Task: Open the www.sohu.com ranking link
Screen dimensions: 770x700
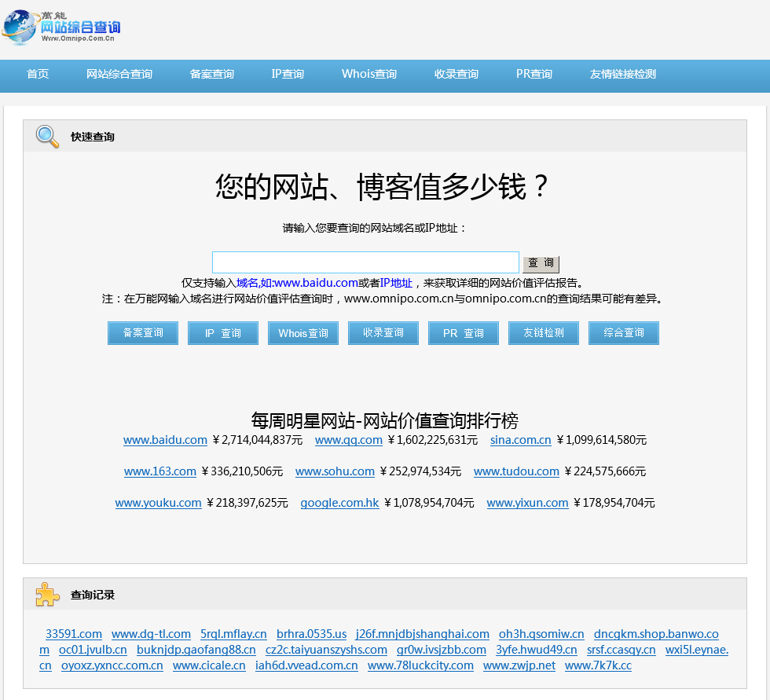Action: [x=335, y=471]
